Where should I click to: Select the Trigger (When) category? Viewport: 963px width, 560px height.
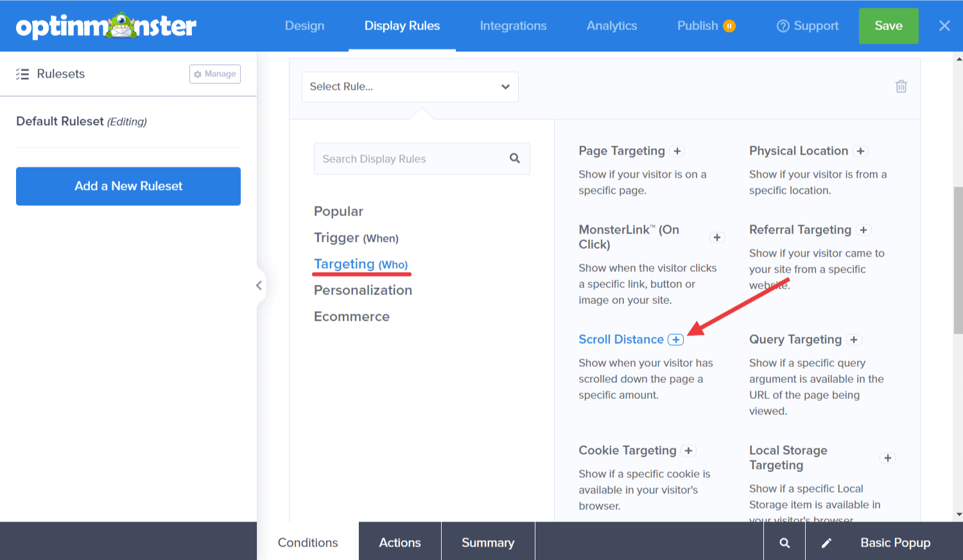(356, 238)
